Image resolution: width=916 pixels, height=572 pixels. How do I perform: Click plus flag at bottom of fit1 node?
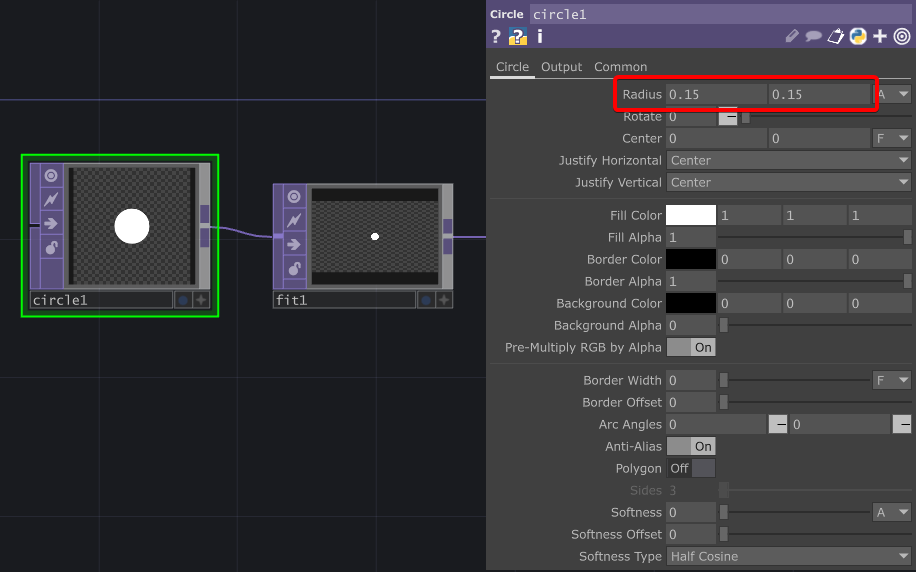[444, 300]
